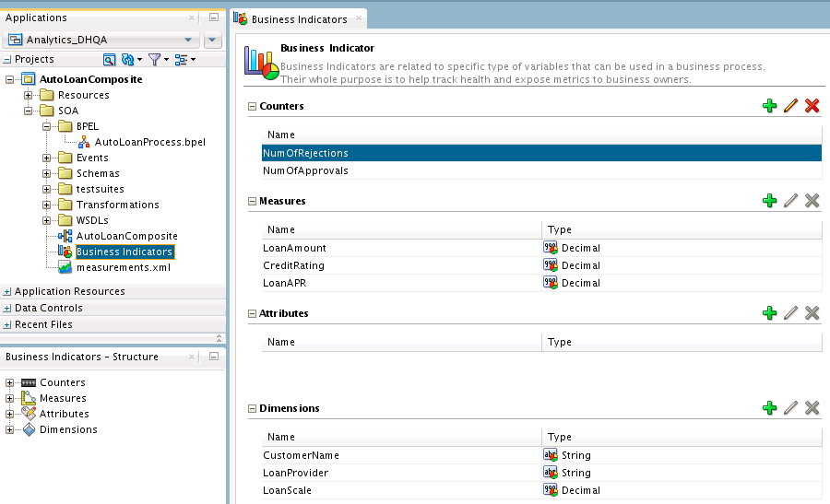Minimize the Applications panel

click(214, 18)
